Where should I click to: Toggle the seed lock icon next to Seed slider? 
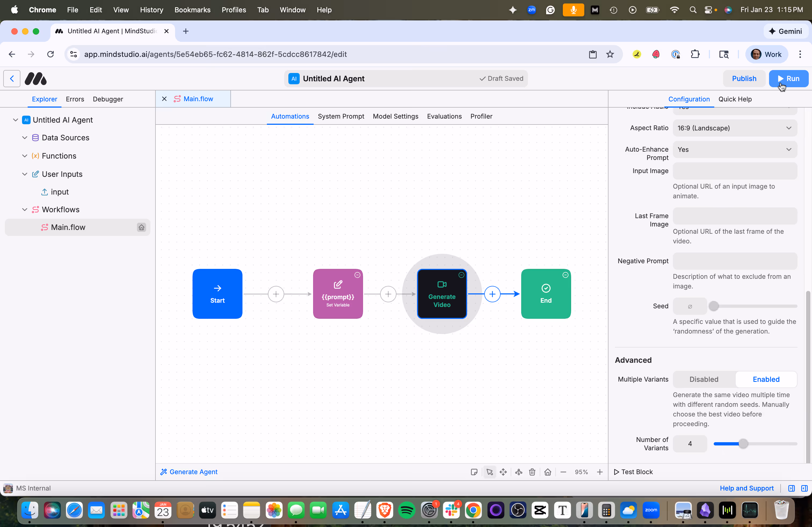[690, 306]
